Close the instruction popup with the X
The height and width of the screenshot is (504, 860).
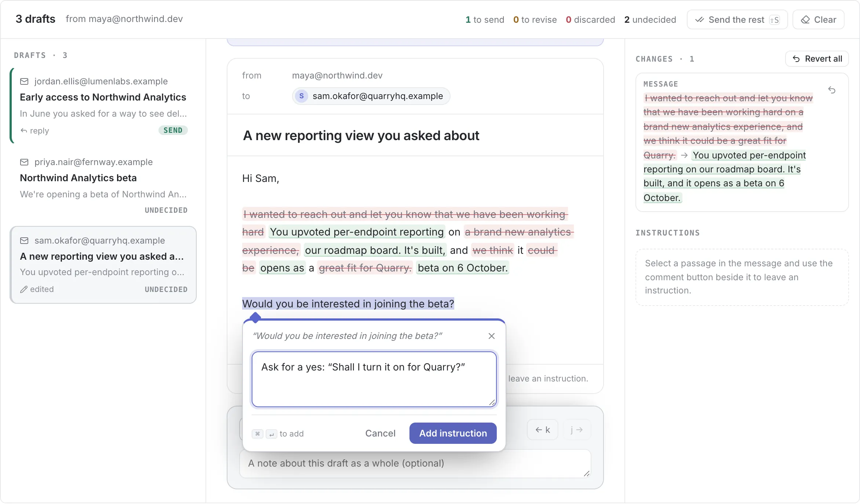492,336
